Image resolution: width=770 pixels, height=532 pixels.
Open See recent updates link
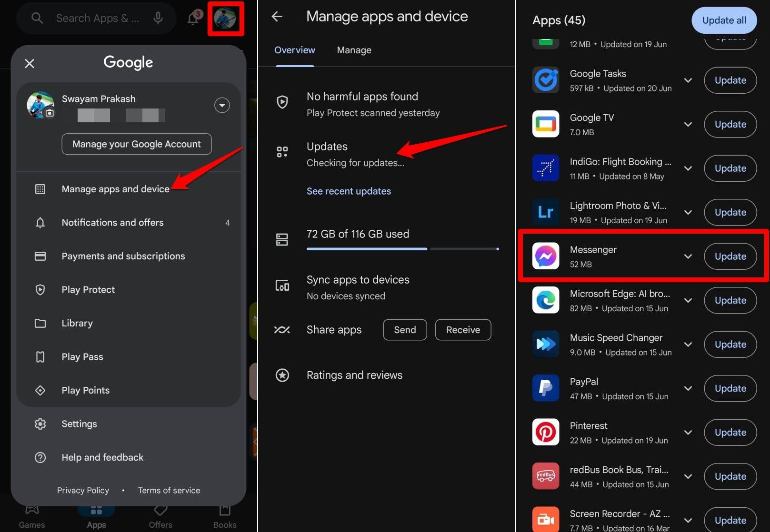[349, 191]
